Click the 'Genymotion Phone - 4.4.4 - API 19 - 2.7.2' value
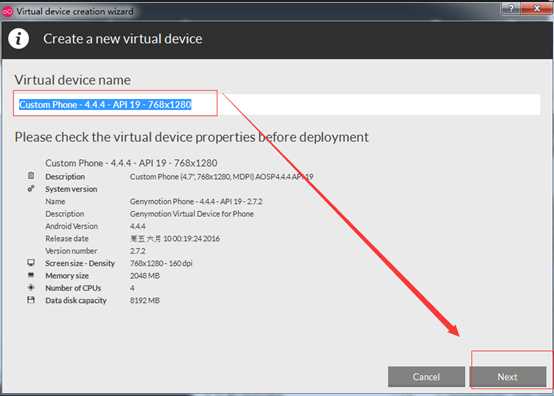Image resolution: width=554 pixels, height=396 pixels. (x=196, y=201)
